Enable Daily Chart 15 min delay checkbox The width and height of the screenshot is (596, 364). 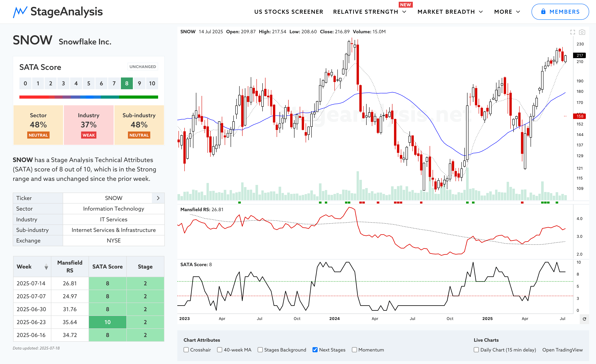pos(476,350)
